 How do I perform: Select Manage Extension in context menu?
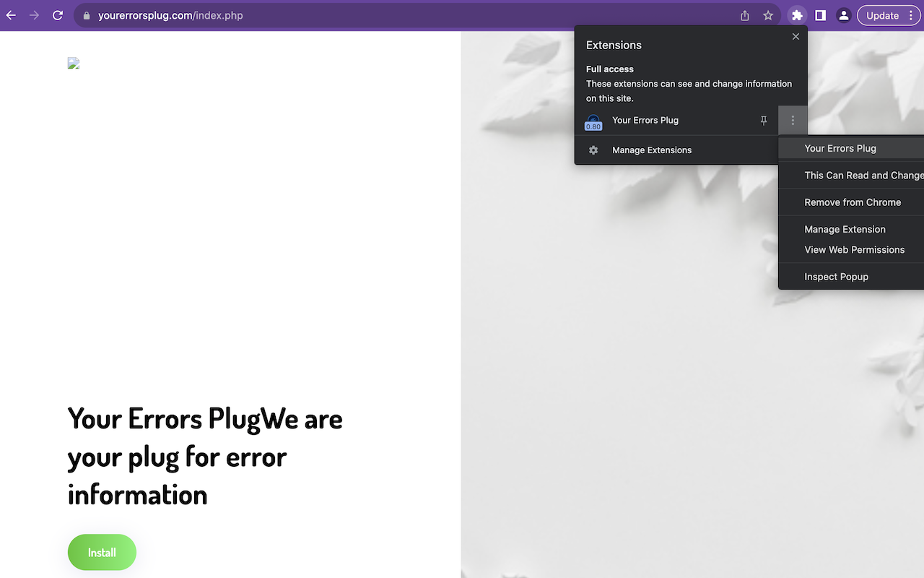(x=851, y=229)
